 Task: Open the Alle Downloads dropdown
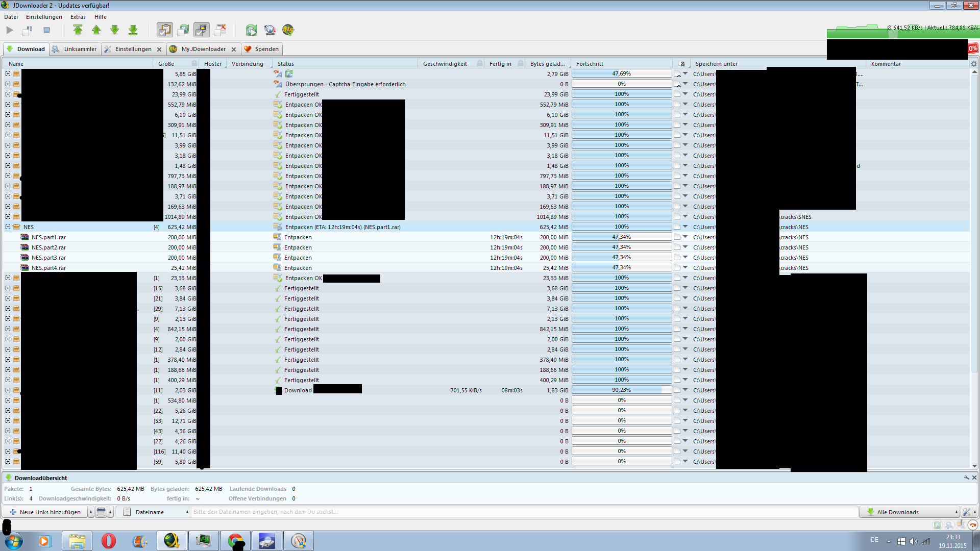pos(910,512)
